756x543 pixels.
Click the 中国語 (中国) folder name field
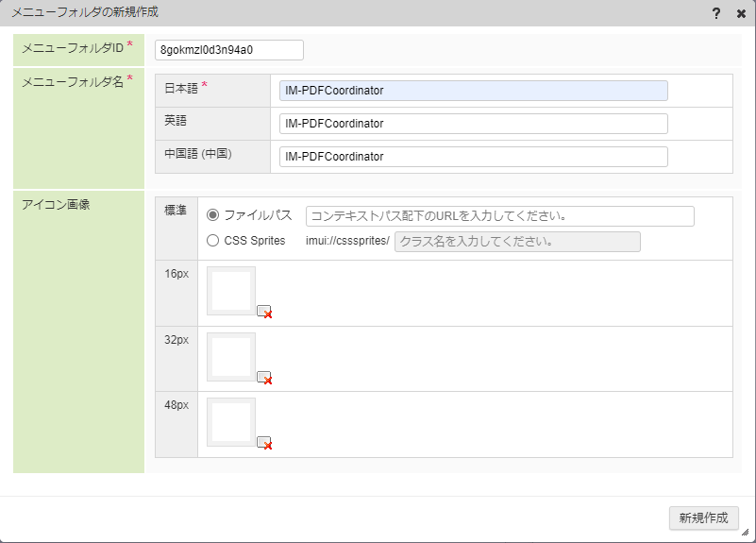coord(473,157)
